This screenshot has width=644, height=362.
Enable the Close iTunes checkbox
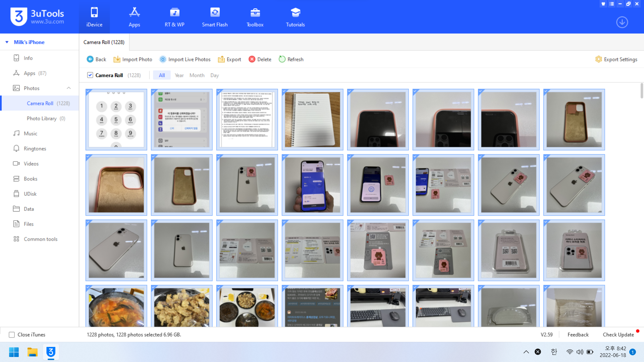coord(12,335)
